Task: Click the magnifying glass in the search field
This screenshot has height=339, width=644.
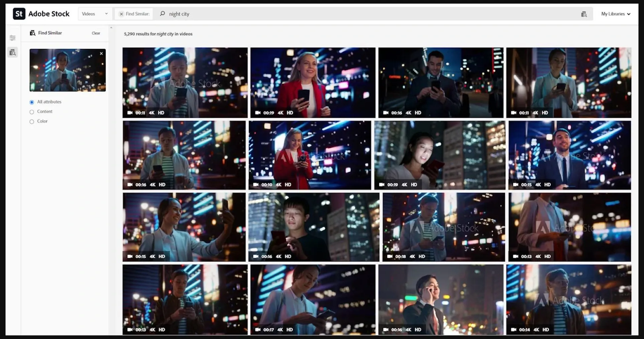Action: [162, 14]
